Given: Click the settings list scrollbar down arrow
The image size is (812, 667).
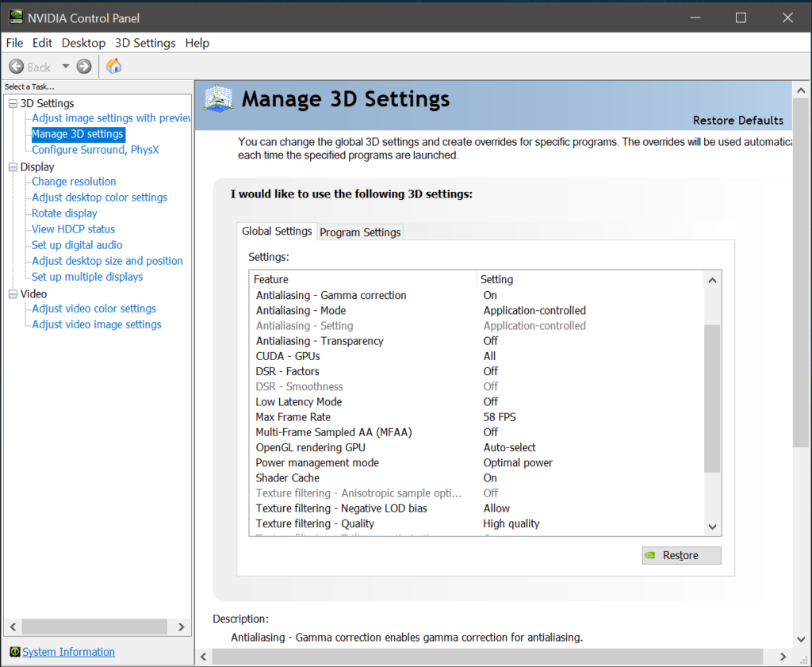Looking at the screenshot, I should point(711,526).
